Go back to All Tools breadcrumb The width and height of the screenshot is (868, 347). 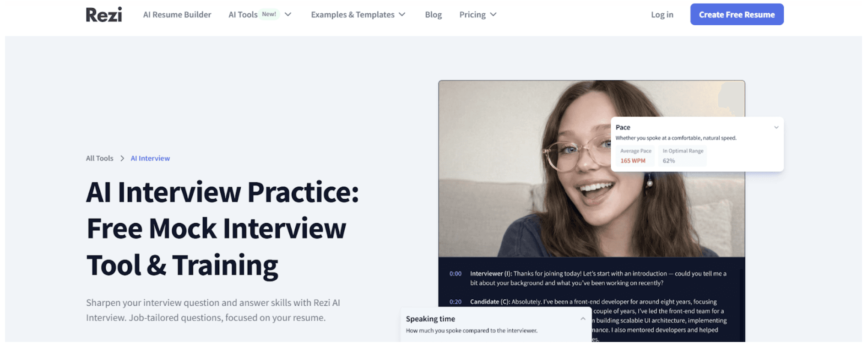click(x=99, y=158)
